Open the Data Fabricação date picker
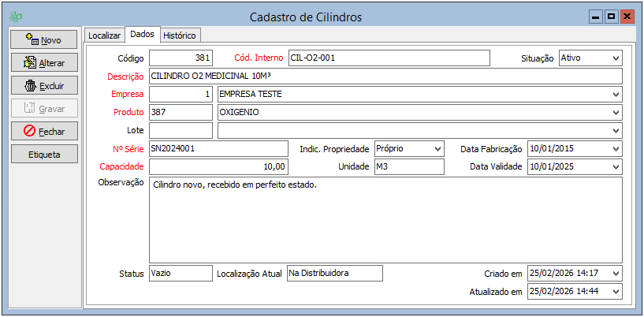644x317 pixels. click(x=615, y=148)
